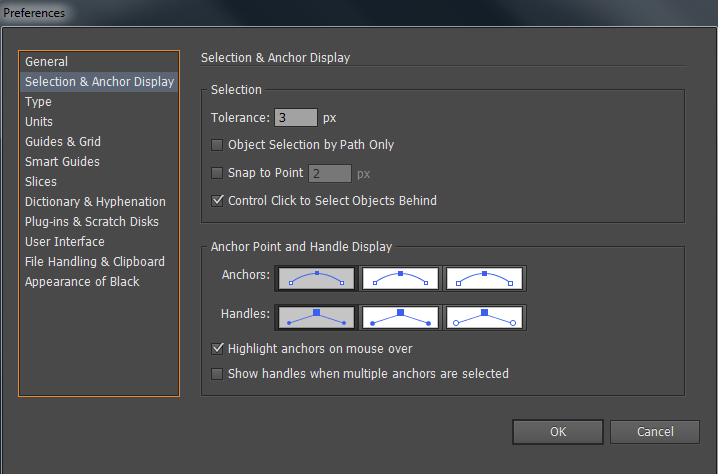
Task: Open the General preferences category
Action: [47, 62]
